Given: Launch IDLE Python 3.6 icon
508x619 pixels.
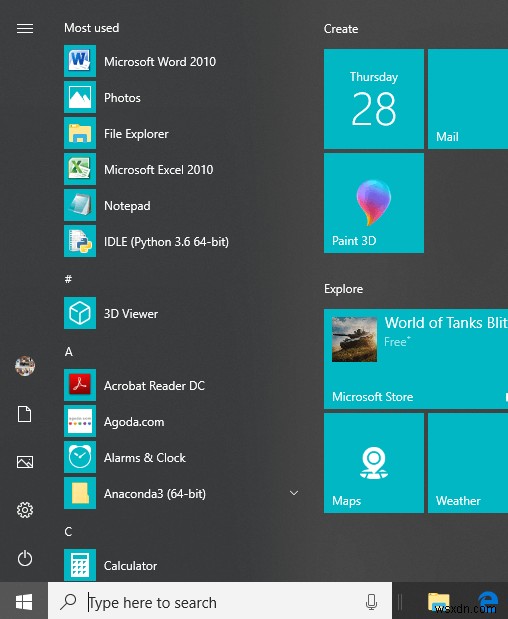Looking at the screenshot, I should click(x=80, y=241).
